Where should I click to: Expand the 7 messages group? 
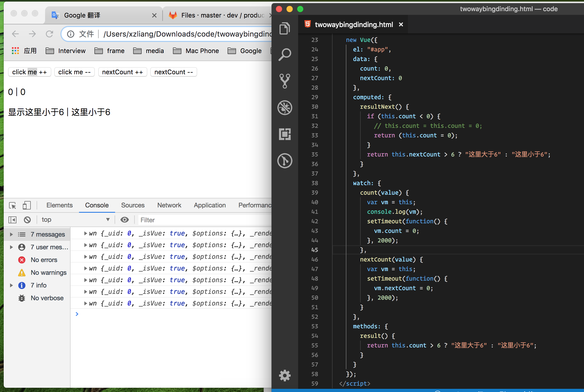[x=11, y=234]
